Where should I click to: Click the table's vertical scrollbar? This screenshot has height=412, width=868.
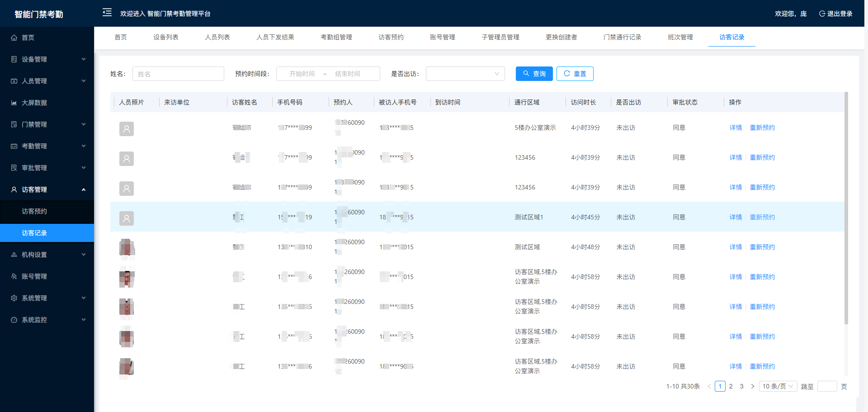pos(846,208)
